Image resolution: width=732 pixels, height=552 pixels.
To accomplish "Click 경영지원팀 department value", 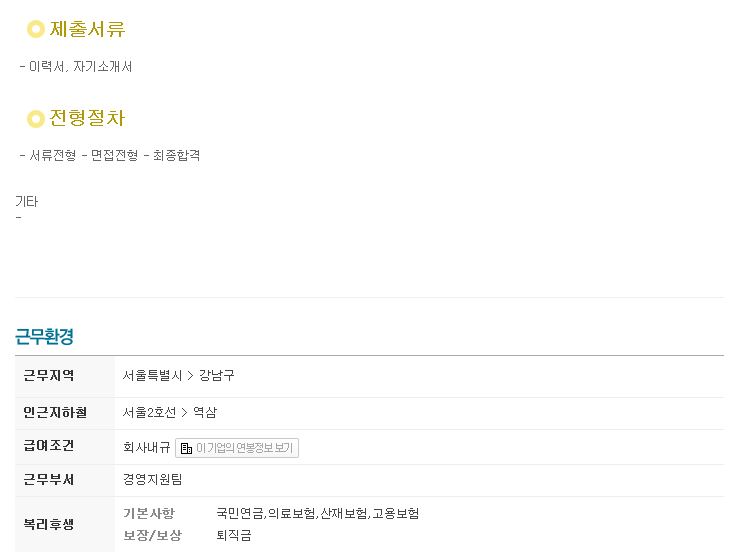I will (x=153, y=480).
